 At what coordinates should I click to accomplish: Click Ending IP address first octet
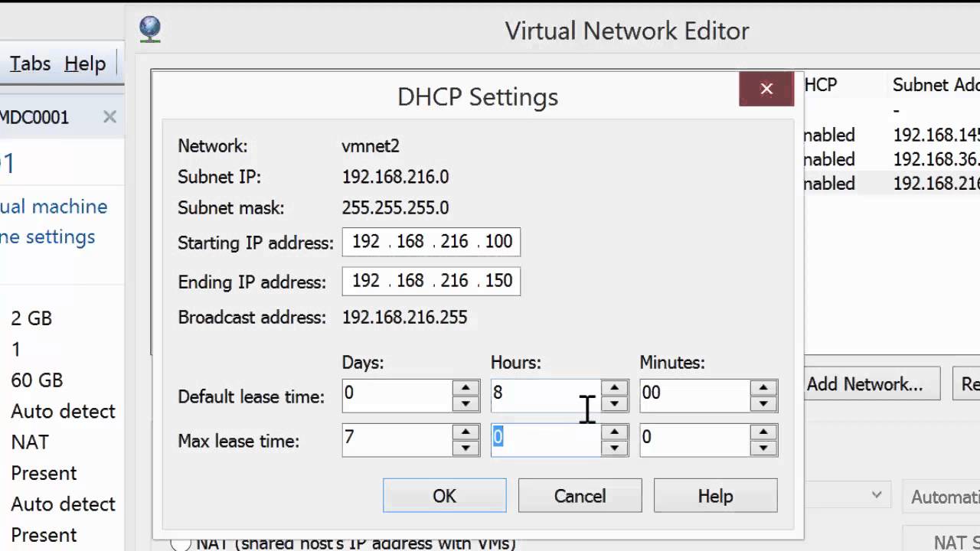pyautogui.click(x=366, y=281)
